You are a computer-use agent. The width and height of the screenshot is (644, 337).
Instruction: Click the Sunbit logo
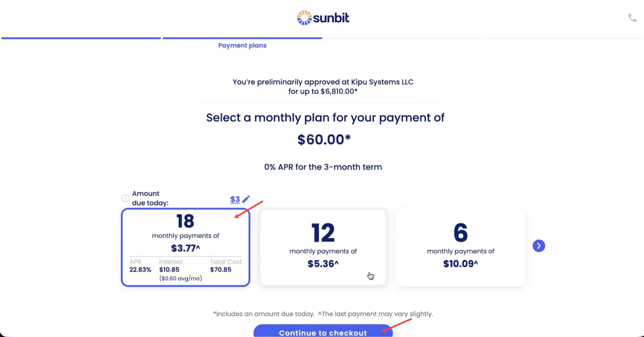[323, 18]
